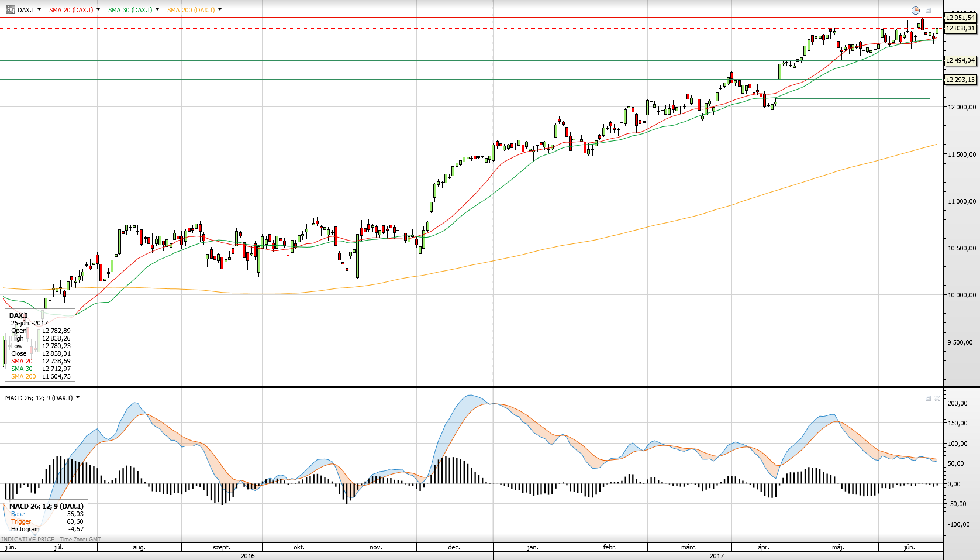980x560 pixels.
Task: Click the 'ápr.' month on the time axis
Action: pyautogui.click(x=763, y=548)
